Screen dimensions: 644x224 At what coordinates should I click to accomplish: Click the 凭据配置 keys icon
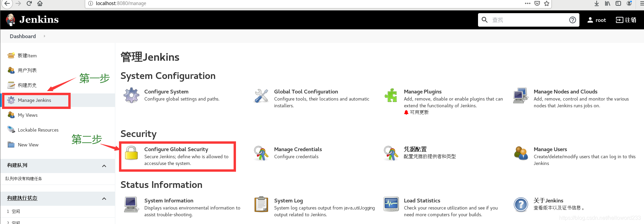391,153
